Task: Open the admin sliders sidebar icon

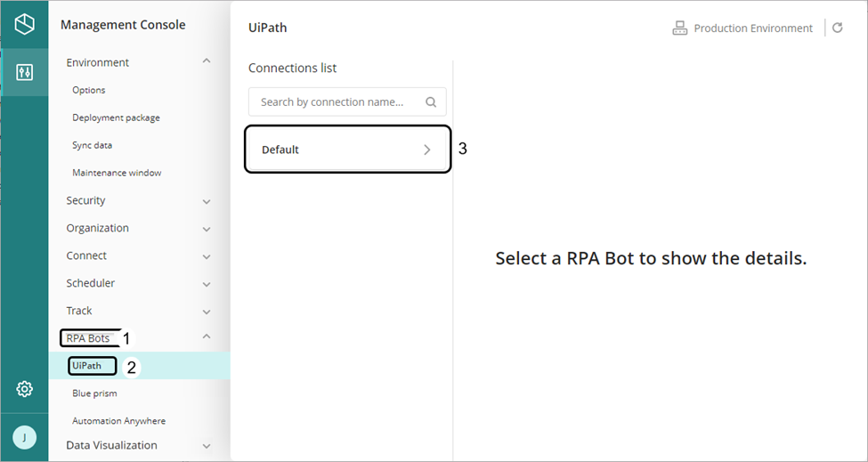Action: coord(24,72)
